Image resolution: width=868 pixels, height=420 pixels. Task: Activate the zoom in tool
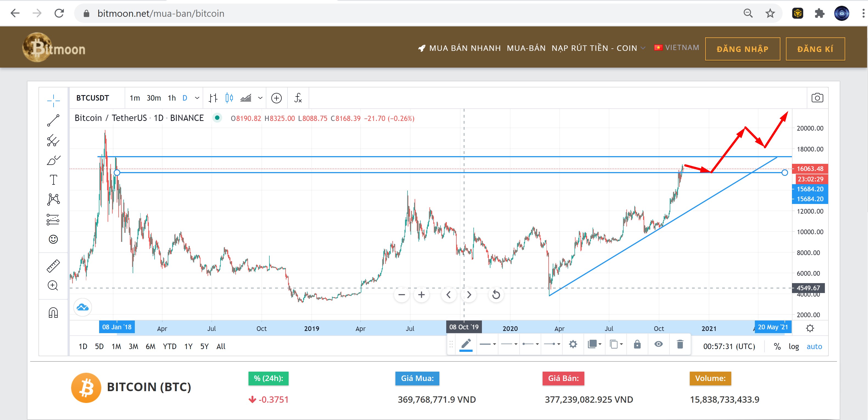(x=53, y=285)
